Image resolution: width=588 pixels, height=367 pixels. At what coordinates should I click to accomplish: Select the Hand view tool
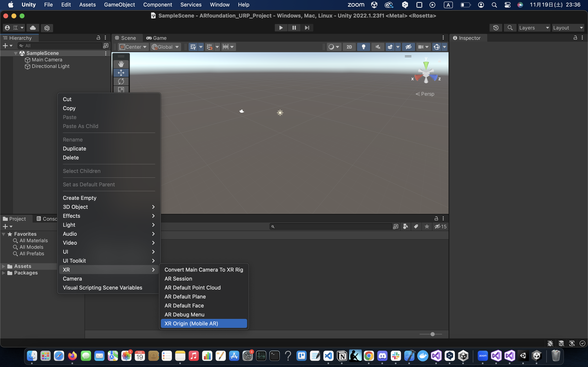(121, 64)
